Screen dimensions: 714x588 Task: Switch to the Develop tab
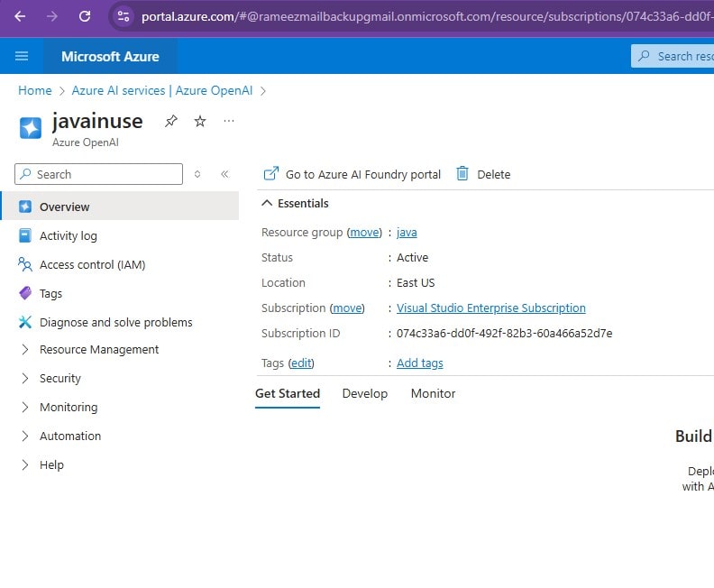365,393
